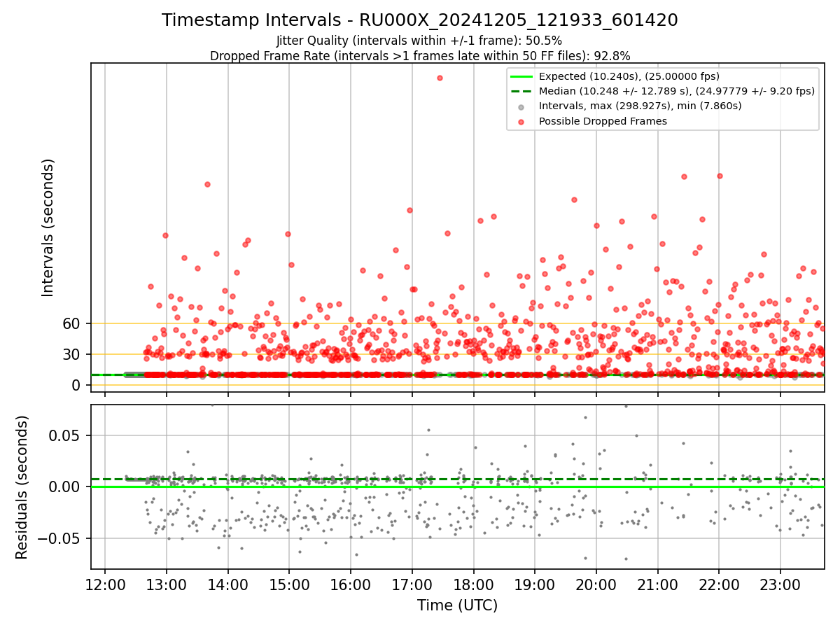The image size is (840, 630).
Task: Click the 'Jitter Quality' 50.5% subtitle line
Action: pos(419,41)
